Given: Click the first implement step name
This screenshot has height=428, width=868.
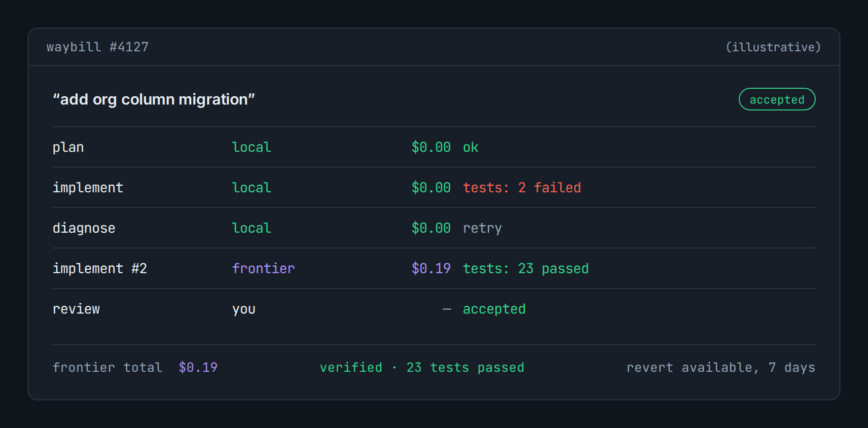Looking at the screenshot, I should 88,188.
